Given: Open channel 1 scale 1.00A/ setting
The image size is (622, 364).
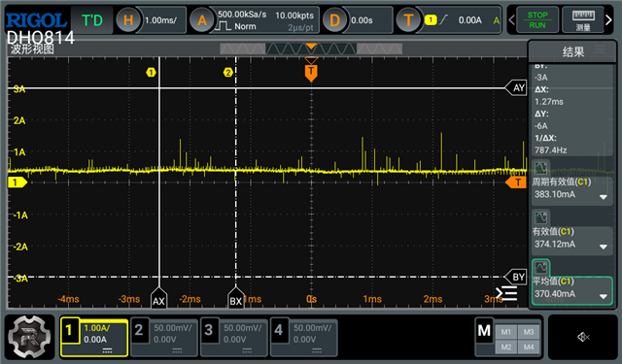Looking at the screenshot, I should point(97,328).
